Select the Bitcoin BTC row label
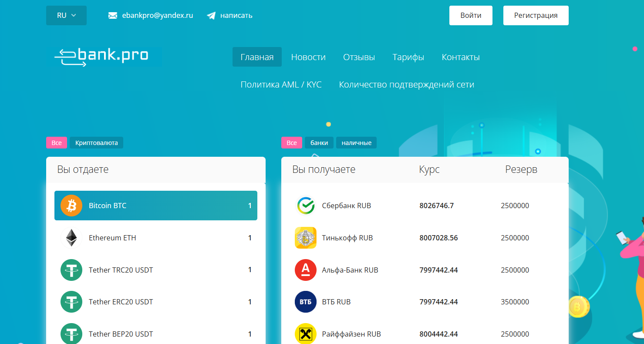 [x=108, y=206]
